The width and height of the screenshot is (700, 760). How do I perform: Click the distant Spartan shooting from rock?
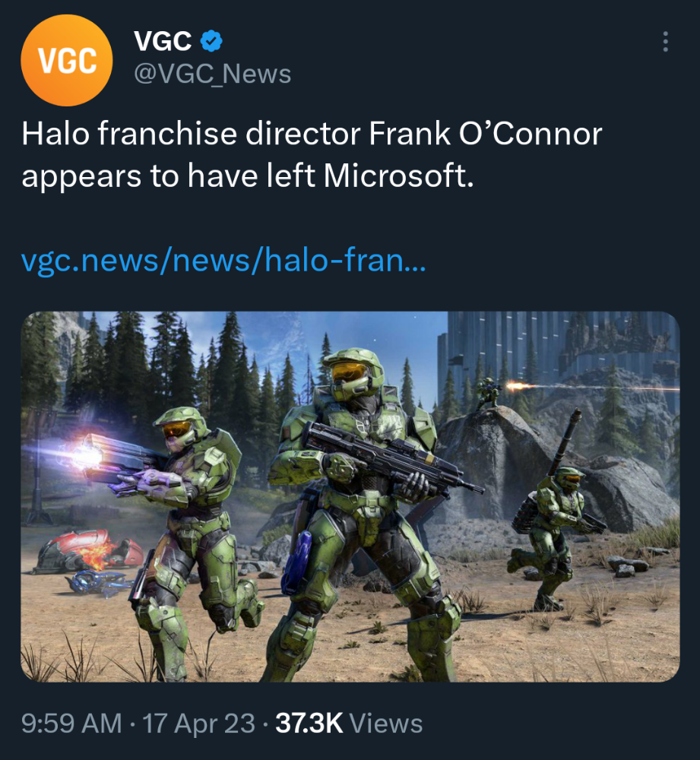[489, 394]
